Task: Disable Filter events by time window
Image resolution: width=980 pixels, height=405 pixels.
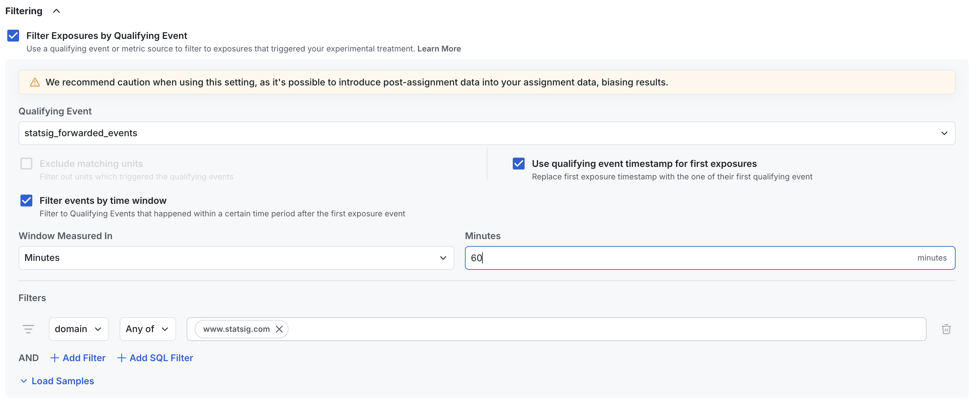Action: pos(26,201)
